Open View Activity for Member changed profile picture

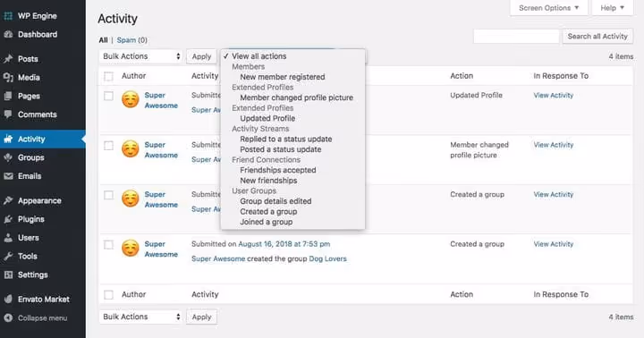pos(554,145)
